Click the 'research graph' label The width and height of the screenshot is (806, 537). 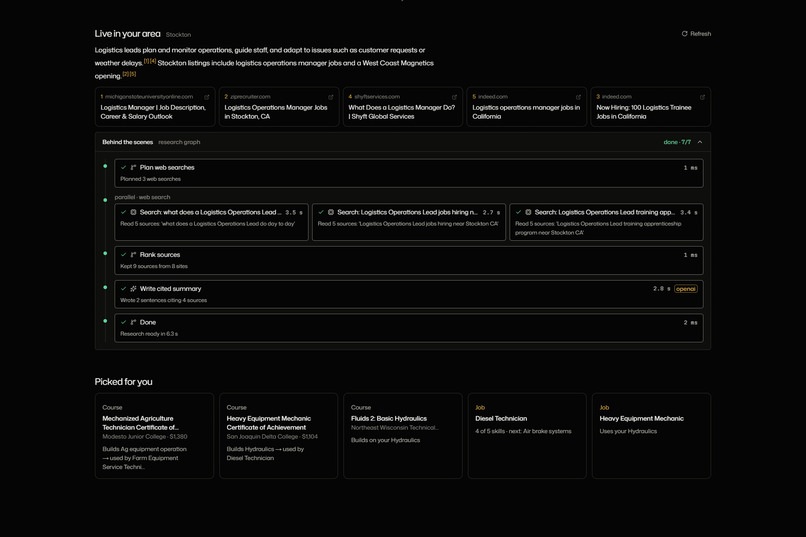coord(179,142)
